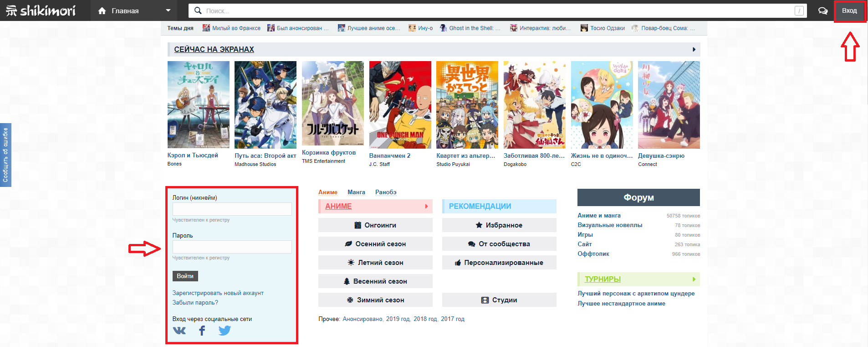Screen dimensions: 868x347
Task: Open the Ванпанчмен 2 poster
Action: pos(400,105)
